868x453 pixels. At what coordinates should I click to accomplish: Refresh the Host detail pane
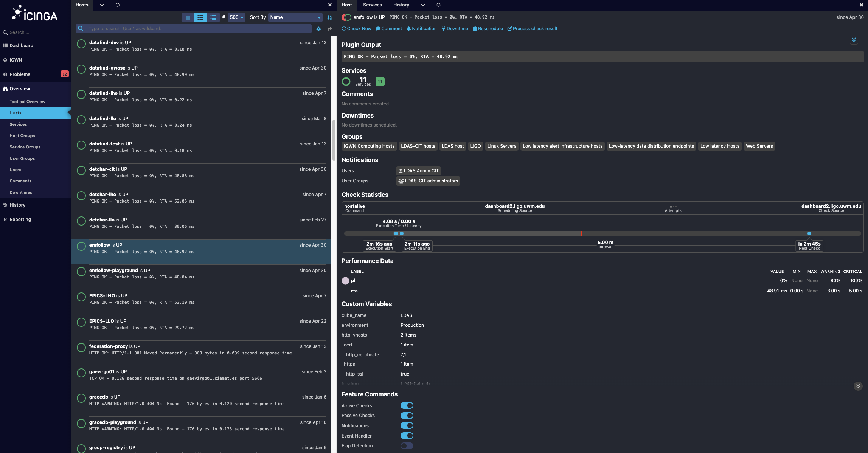pyautogui.click(x=438, y=5)
